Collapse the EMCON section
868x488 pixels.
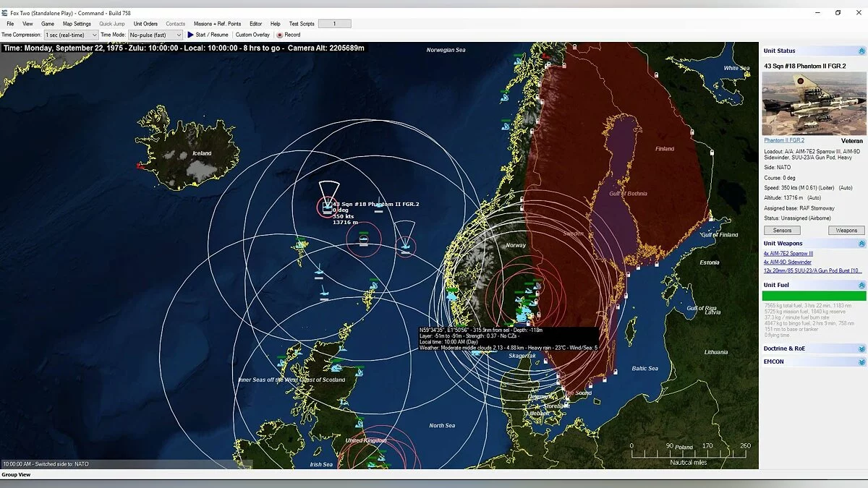coord(861,361)
